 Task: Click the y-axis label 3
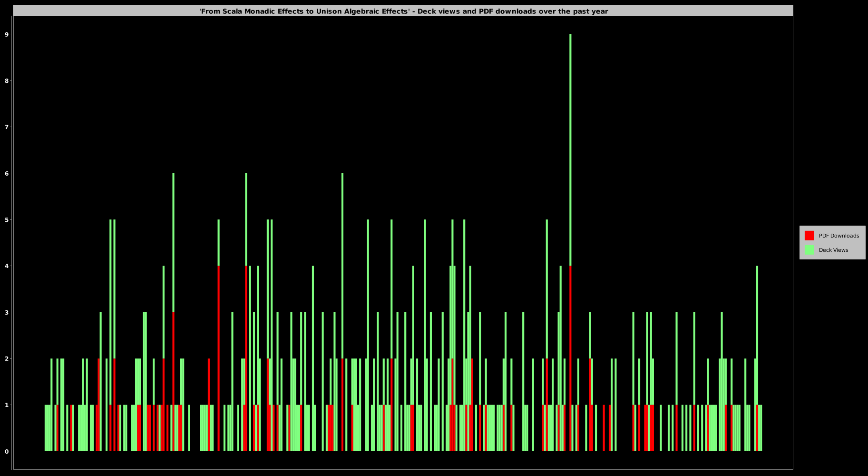pos(7,312)
